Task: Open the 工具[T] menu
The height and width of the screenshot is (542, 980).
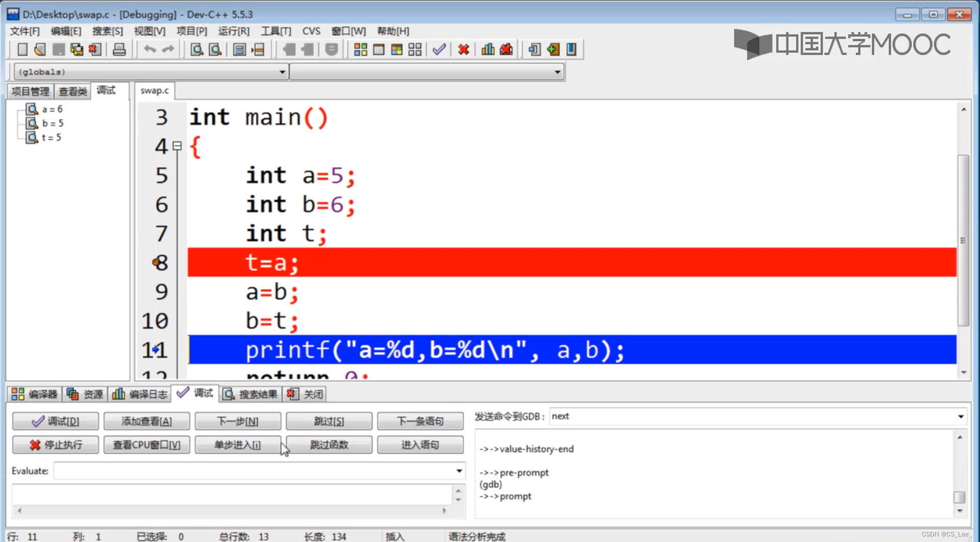Action: (276, 31)
